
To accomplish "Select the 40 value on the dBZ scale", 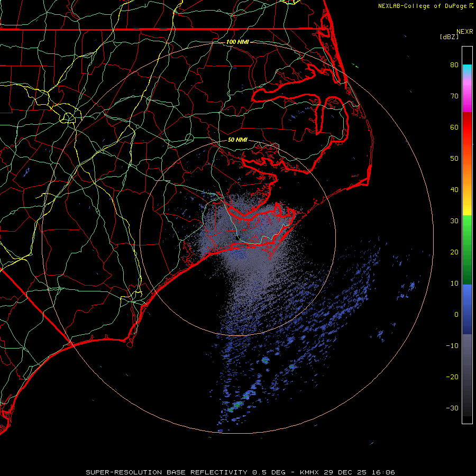I will (454, 190).
